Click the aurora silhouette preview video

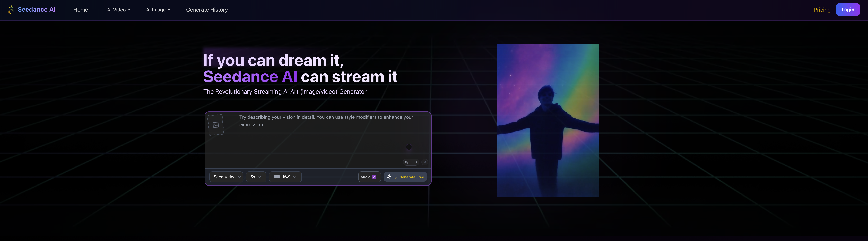tap(548, 120)
